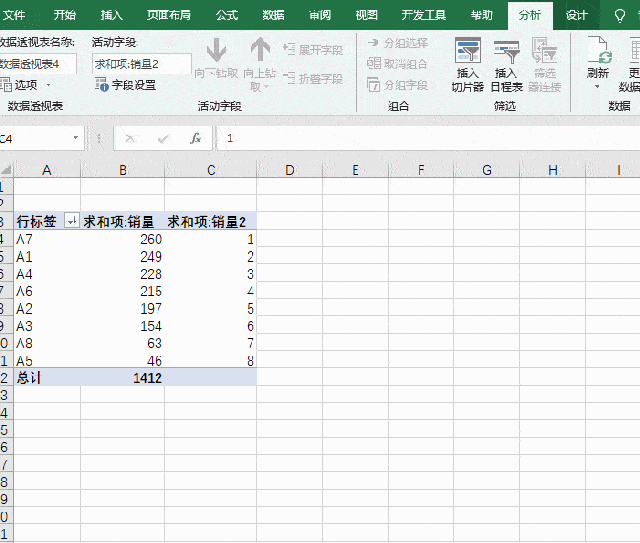
Task: Click the Active Field name input box
Action: [x=142, y=64]
